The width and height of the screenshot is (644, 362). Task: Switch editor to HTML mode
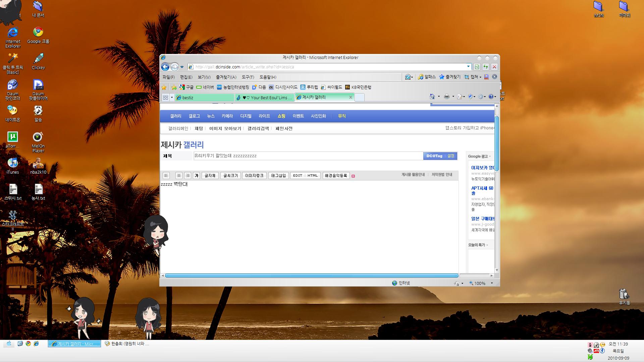(312, 176)
